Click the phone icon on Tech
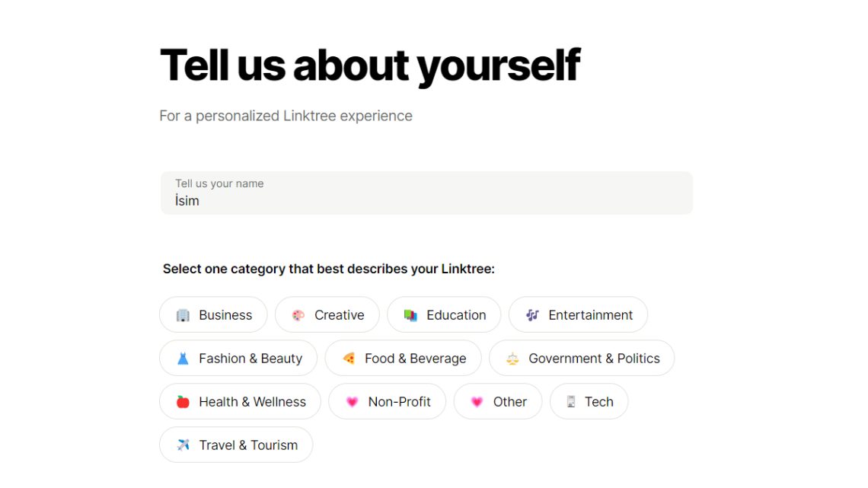This screenshot has width=868, height=488. pos(571,402)
